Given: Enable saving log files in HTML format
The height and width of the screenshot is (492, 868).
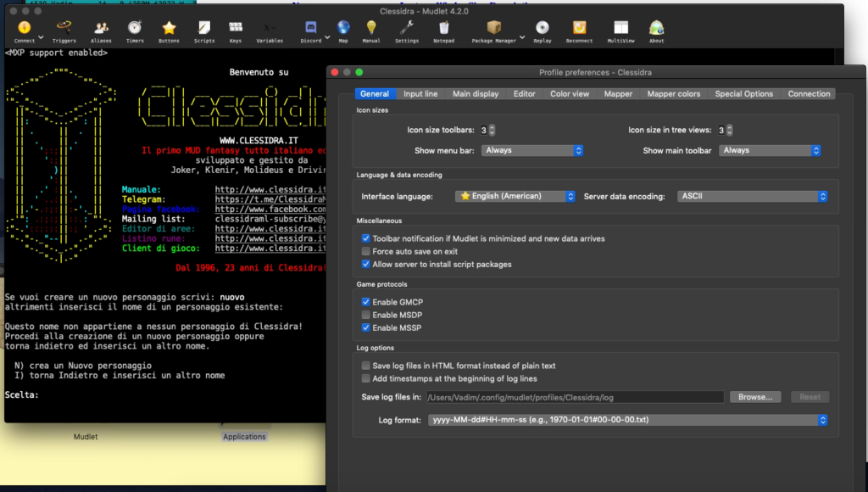Looking at the screenshot, I should (x=366, y=366).
